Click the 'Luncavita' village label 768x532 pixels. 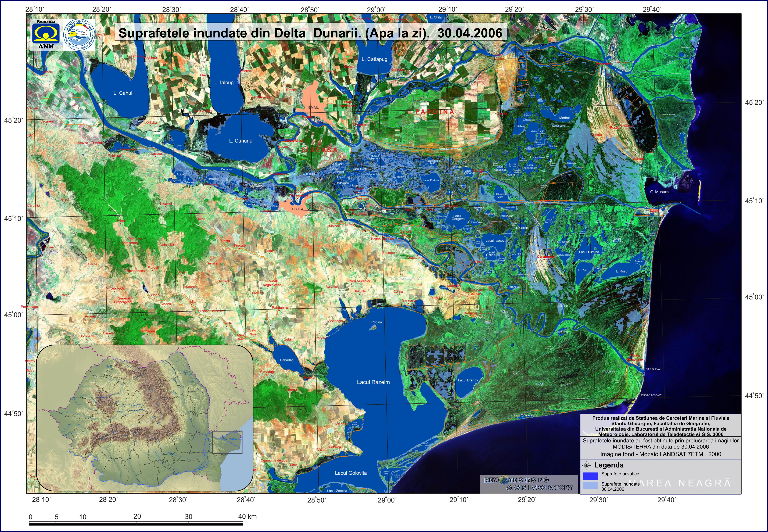pyautogui.click(x=81, y=143)
